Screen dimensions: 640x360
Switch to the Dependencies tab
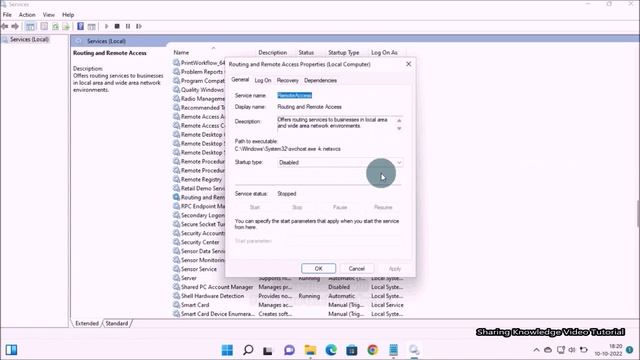pyautogui.click(x=320, y=80)
